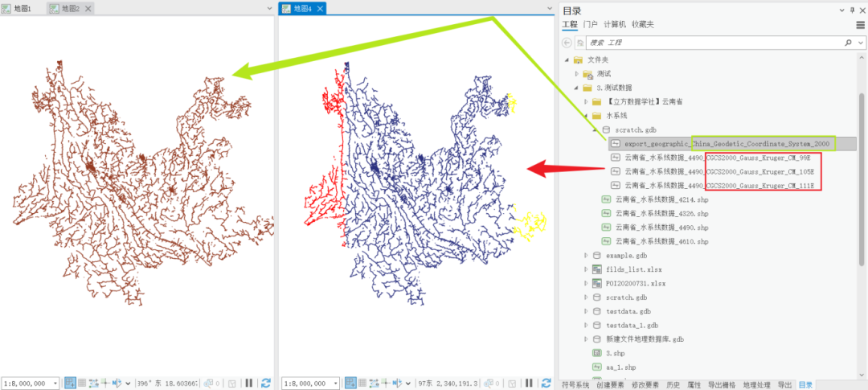Expand the 新建文件地理数据库.gdb node
This screenshot has height=390, width=868.
pos(586,339)
